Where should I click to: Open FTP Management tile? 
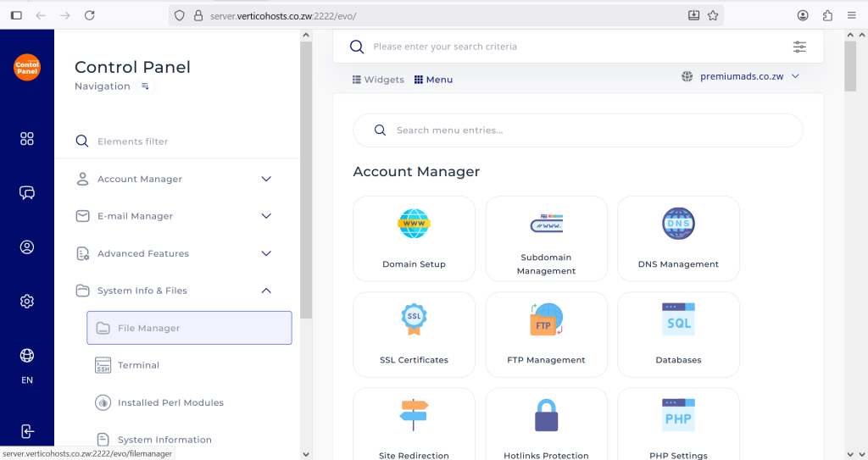pyautogui.click(x=546, y=334)
